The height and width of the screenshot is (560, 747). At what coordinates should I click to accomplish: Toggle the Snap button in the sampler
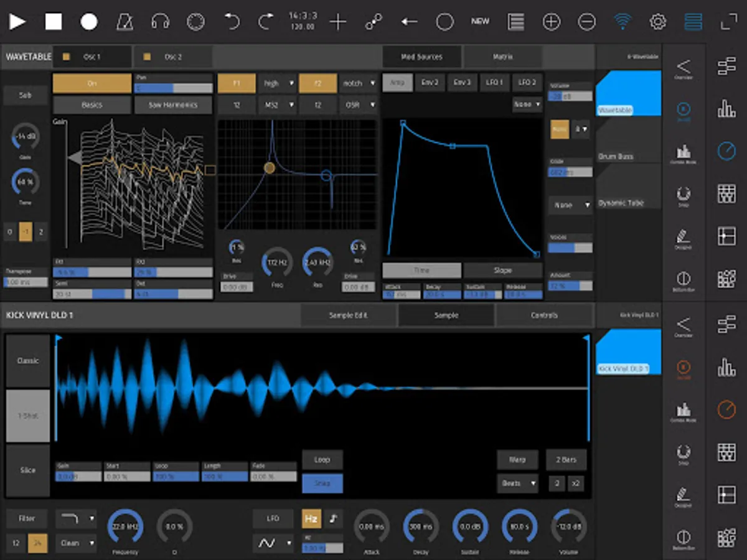pyautogui.click(x=322, y=483)
